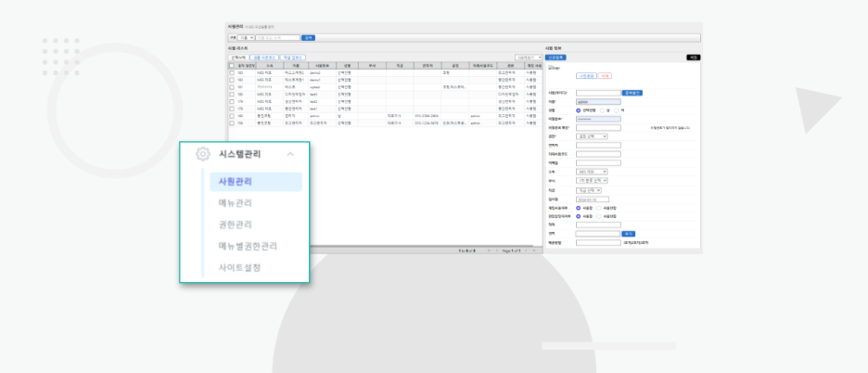Click the 이름 column header in the grid
Viewport: 868px width, 373px height.
[x=296, y=65]
